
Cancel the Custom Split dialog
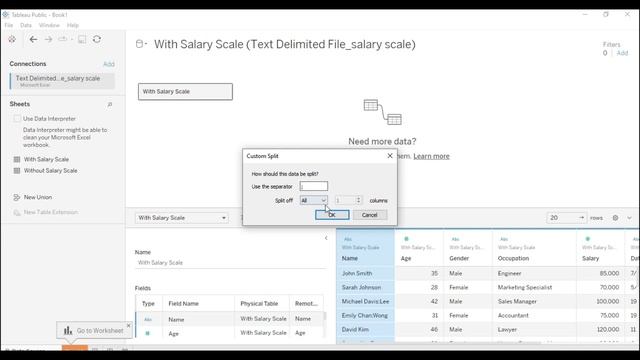(x=369, y=215)
